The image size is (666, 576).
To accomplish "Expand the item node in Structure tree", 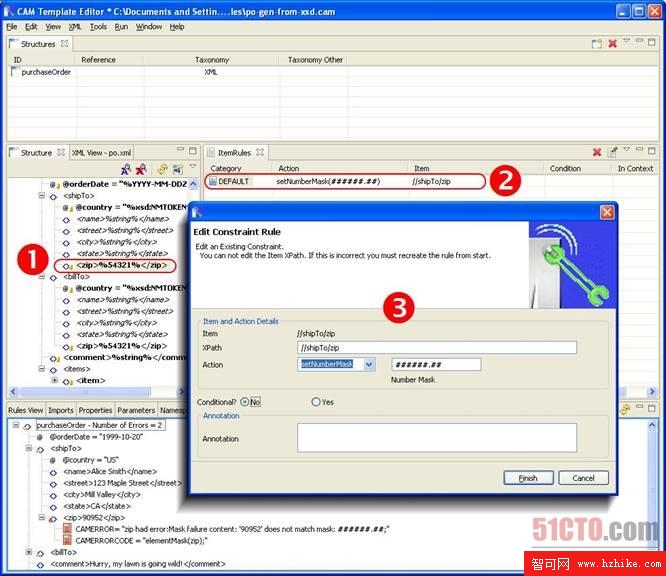I will pyautogui.click(x=54, y=380).
